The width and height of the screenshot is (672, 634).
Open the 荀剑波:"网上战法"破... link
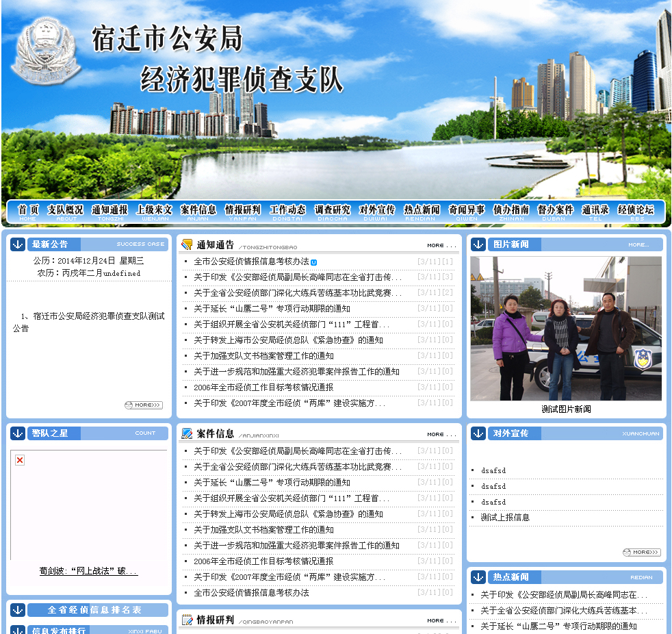pyautogui.click(x=89, y=571)
